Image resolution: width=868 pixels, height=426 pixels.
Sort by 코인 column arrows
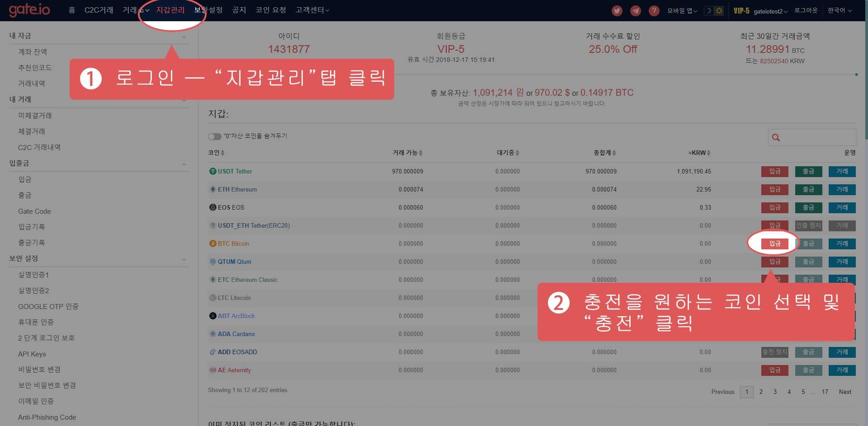pyautogui.click(x=222, y=153)
